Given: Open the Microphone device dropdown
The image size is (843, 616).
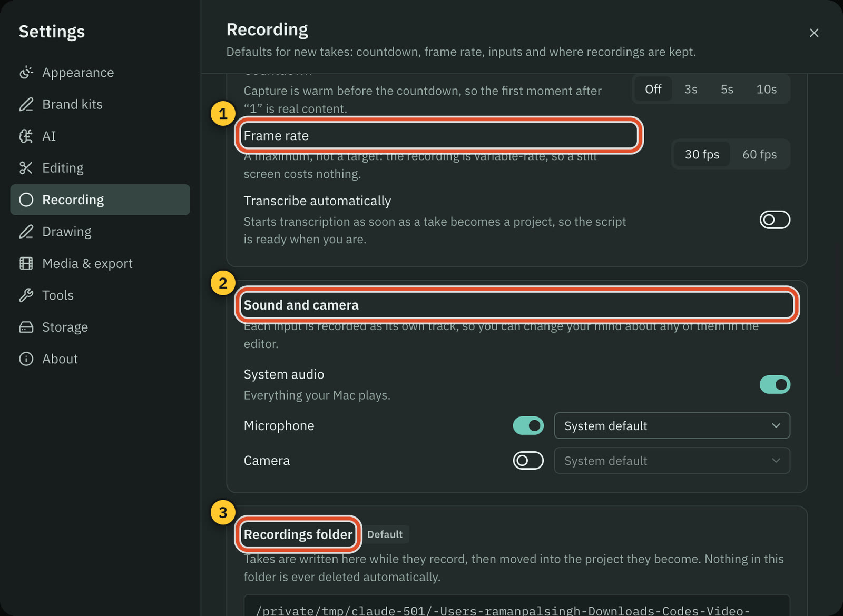Looking at the screenshot, I should click(672, 425).
